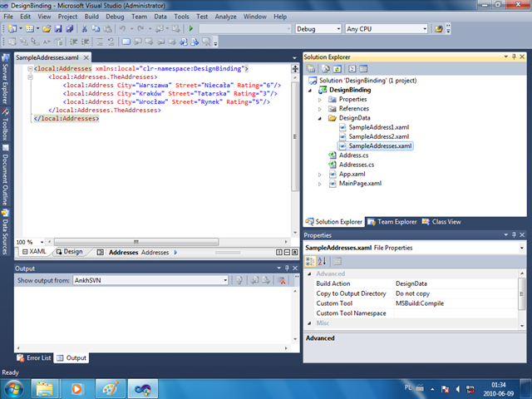This screenshot has height=399, width=532.
Task: Click the editor horizontal scrollbar thumb
Action: pyautogui.click(x=136, y=242)
